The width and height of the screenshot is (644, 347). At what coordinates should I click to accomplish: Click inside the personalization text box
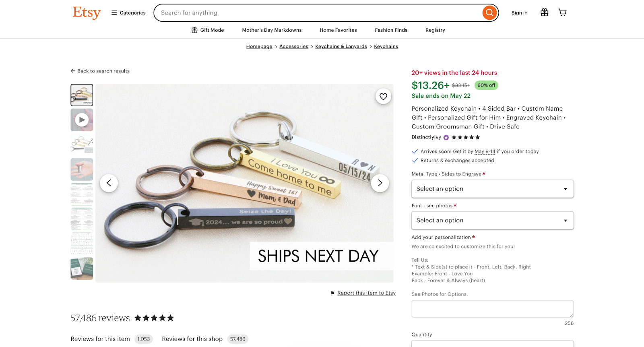coord(492,308)
